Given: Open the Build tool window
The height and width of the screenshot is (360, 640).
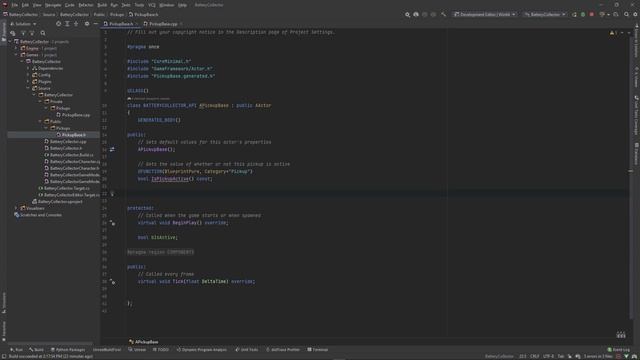Looking at the screenshot, I should coord(36,350).
